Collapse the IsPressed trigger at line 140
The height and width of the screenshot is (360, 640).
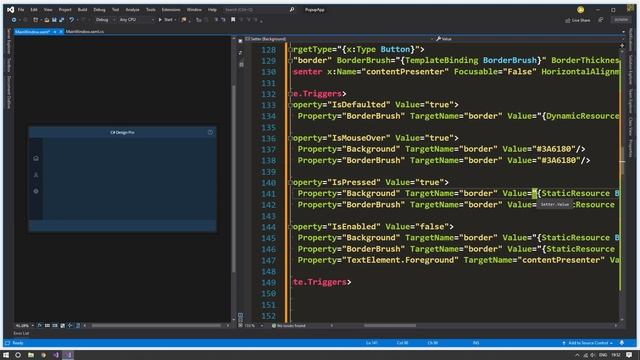pyautogui.click(x=291, y=182)
